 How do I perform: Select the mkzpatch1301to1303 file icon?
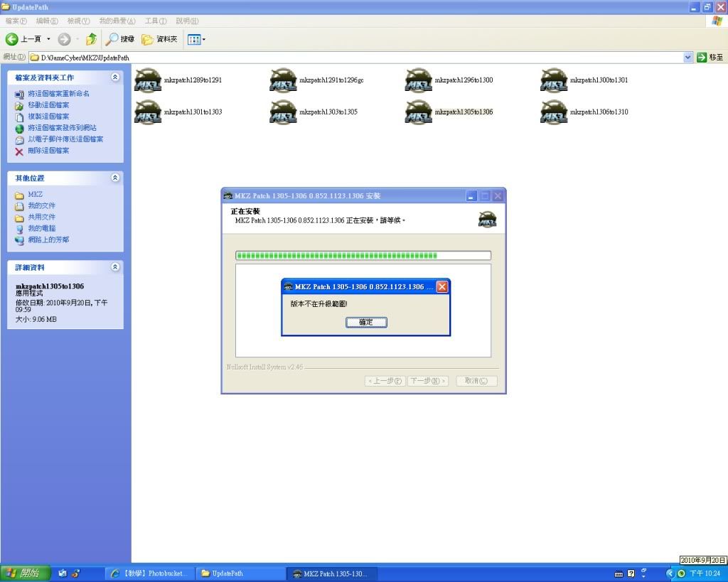click(x=148, y=112)
